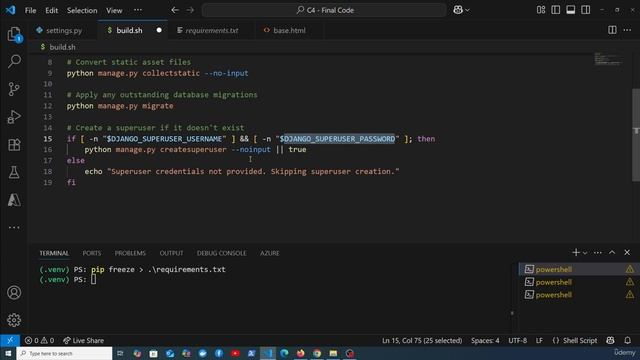Toggle primary side bar visibility
The image size is (640, 360).
(556, 10)
